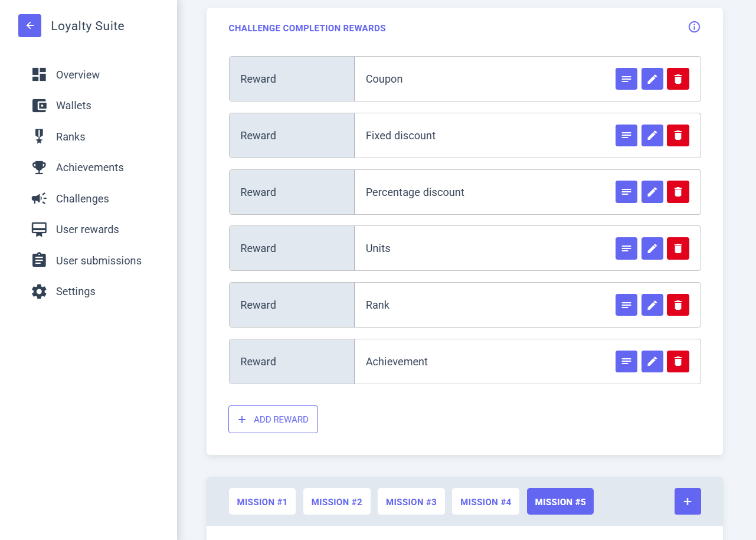
Task: Click the Add Reward button
Action: (273, 419)
